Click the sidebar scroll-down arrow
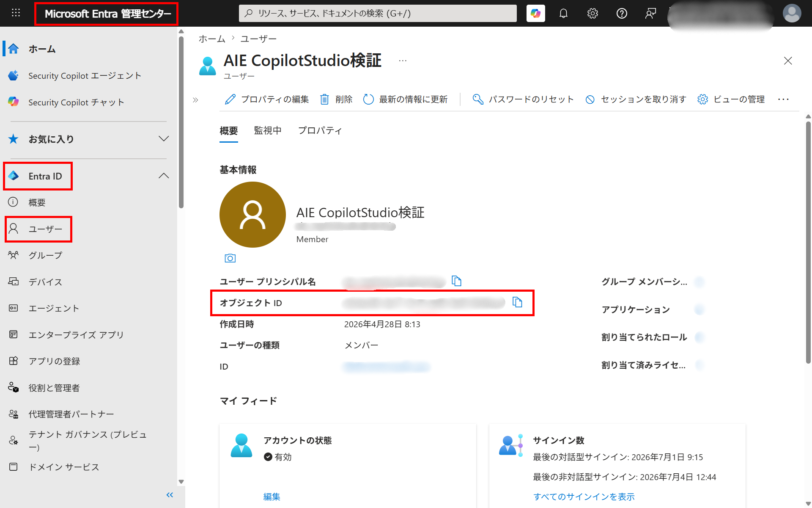The height and width of the screenshot is (508, 812). tap(181, 482)
